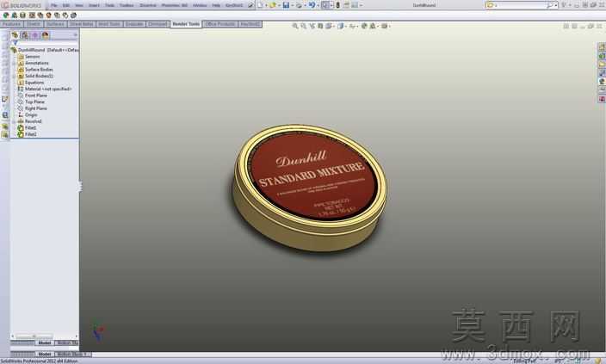Click the Previous View icon

click(x=312, y=26)
